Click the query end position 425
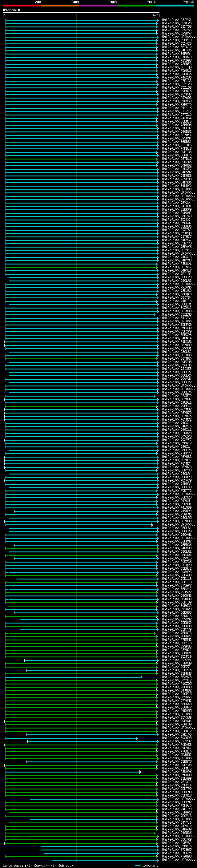This screenshot has height=868, width=197. (x=155, y=15)
